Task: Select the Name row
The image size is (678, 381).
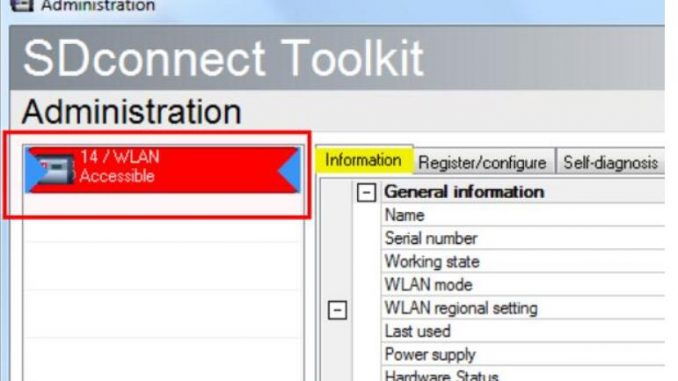Action: [x=523, y=215]
